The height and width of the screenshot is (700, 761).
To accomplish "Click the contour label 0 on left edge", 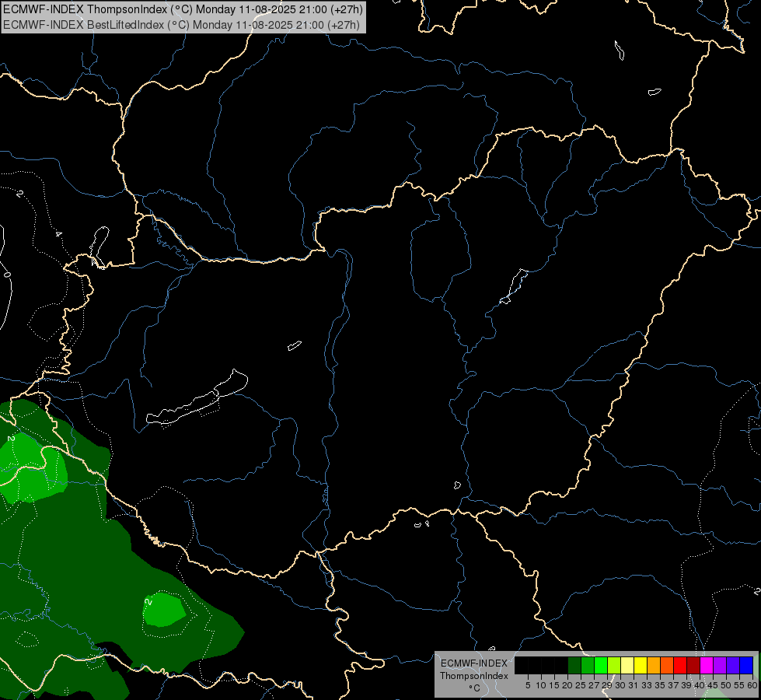I will (x=7, y=275).
